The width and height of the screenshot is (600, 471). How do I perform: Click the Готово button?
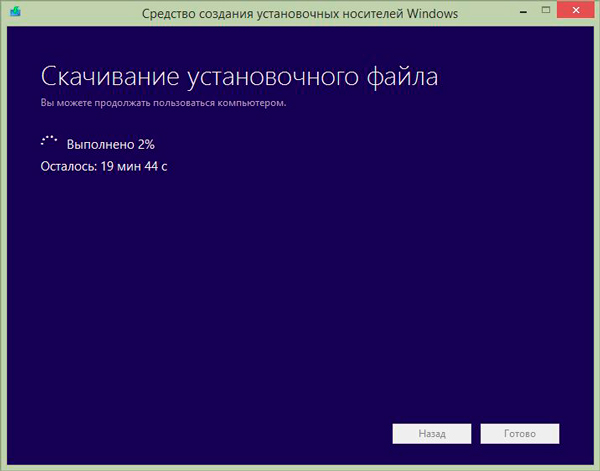[x=520, y=434]
